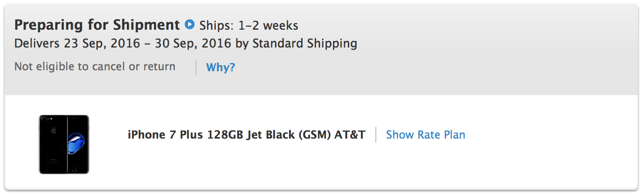Click the word Delivers in the delivery line

37,44
